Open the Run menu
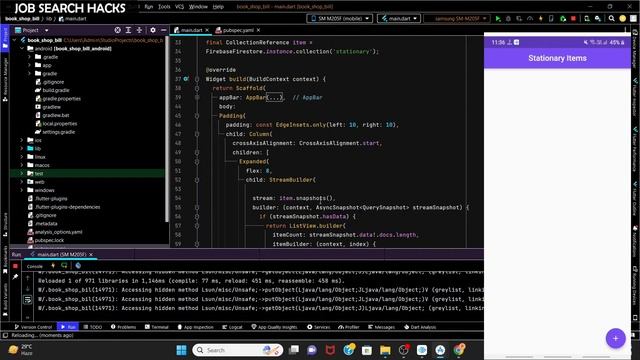Screen dimensions: 640x360 149,7
